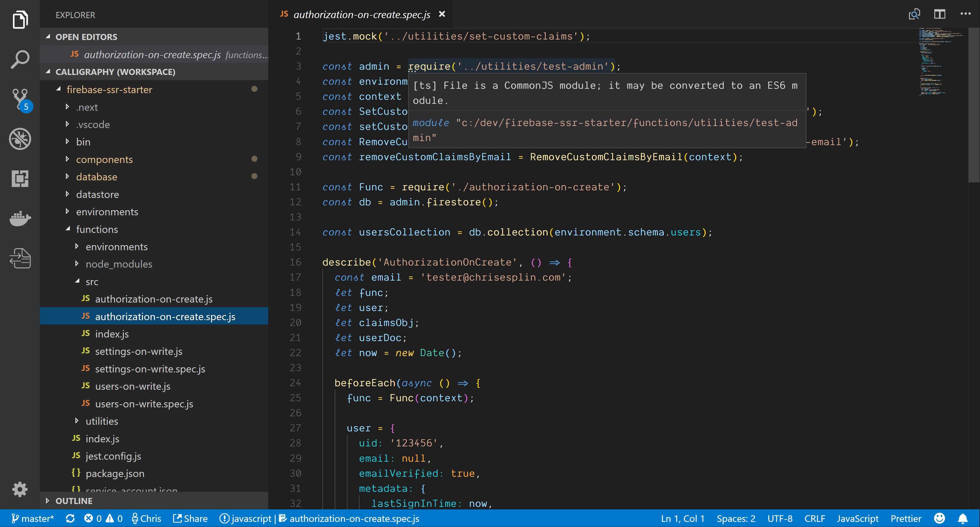Image resolution: width=980 pixels, height=527 pixels.
Task: Expand the components folder
Action: point(154,159)
